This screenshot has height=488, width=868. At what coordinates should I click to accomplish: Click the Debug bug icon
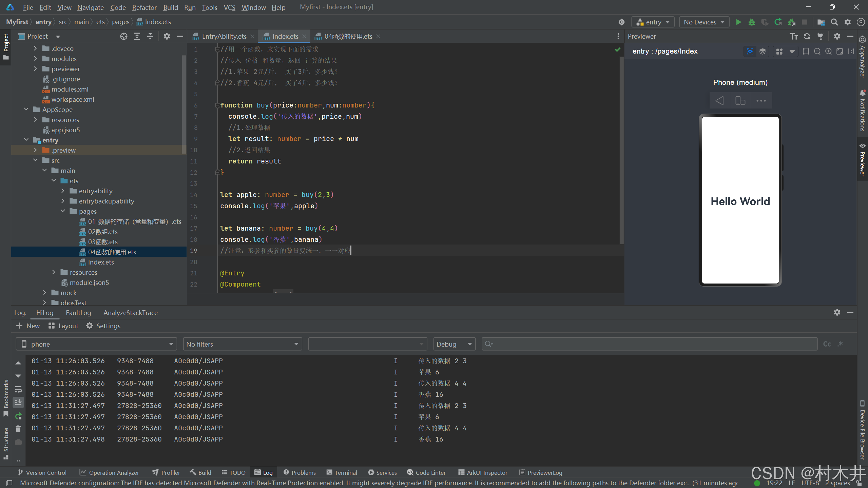(x=751, y=22)
